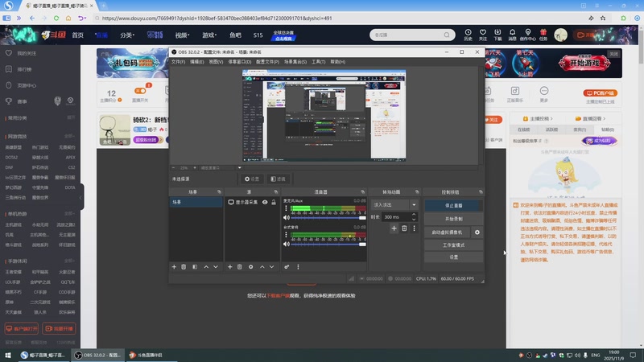This screenshot has height=362, width=644.
Task: Mute the desktop audio speaker icon
Action: (x=287, y=244)
